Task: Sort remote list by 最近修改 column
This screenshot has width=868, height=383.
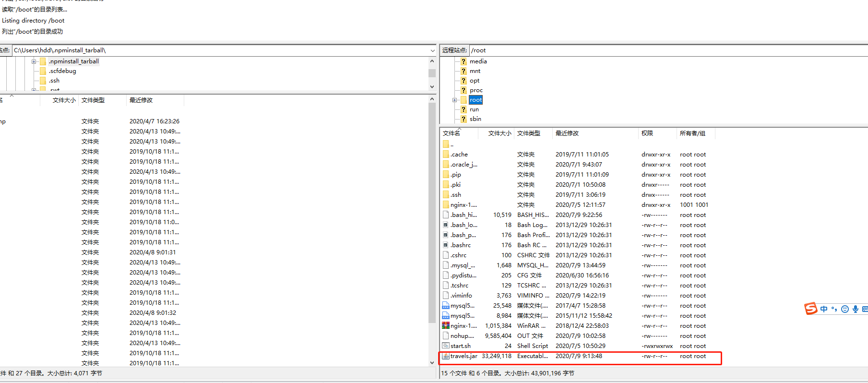Action: pyautogui.click(x=595, y=133)
